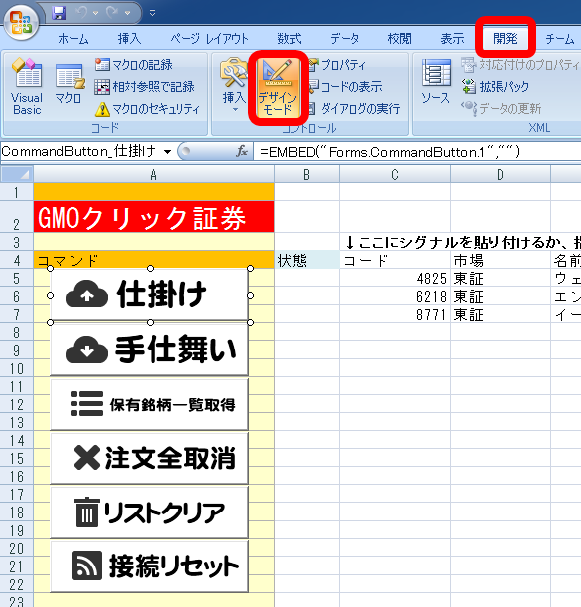The width and height of the screenshot is (581, 607).
Task: Select cell with code 4825
Action: (395, 278)
